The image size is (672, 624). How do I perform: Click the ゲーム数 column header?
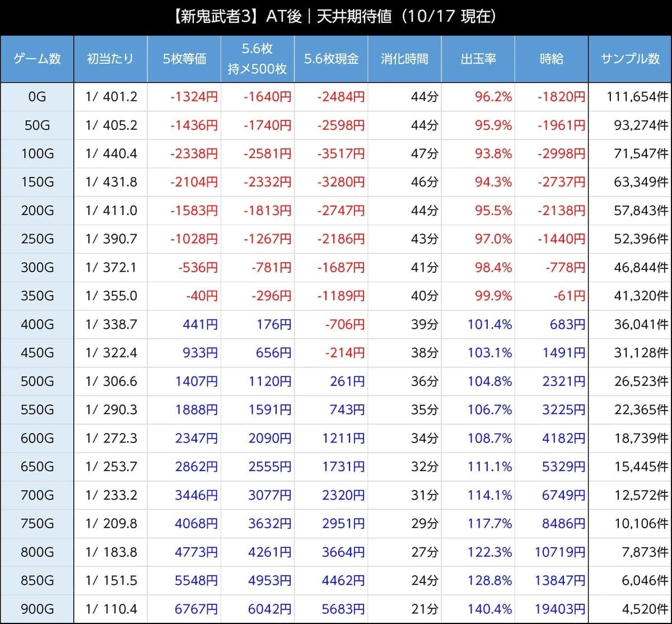tap(37, 59)
